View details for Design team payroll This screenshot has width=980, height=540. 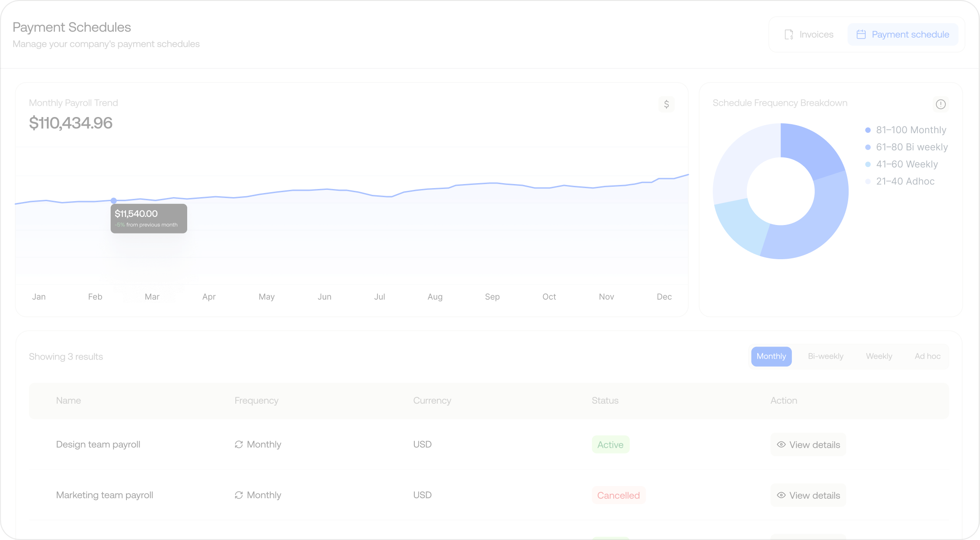(808, 445)
